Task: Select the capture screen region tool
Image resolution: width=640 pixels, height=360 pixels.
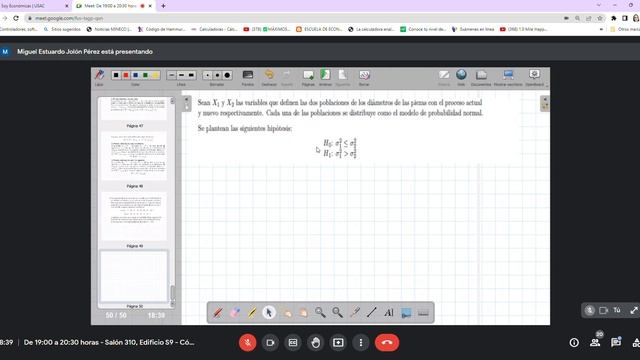Action: [x=406, y=313]
